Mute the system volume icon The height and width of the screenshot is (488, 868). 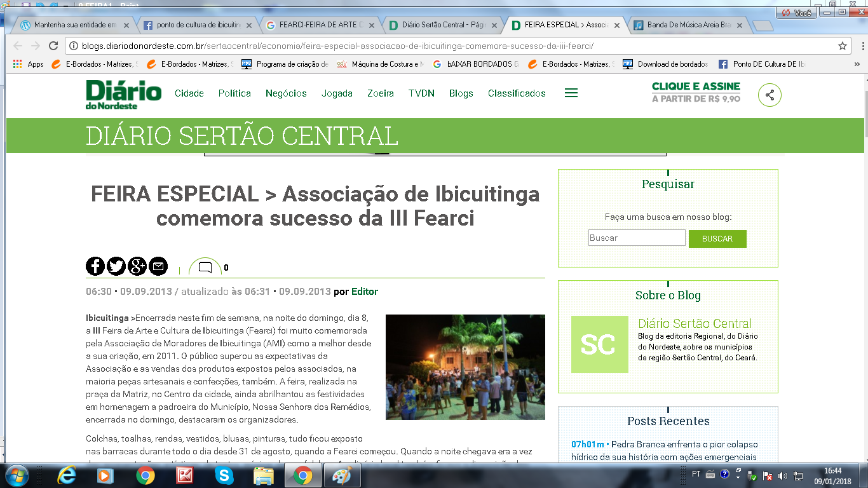click(x=782, y=475)
